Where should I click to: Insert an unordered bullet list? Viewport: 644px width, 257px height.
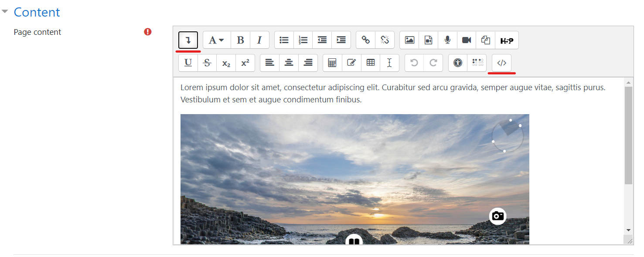[x=284, y=40]
